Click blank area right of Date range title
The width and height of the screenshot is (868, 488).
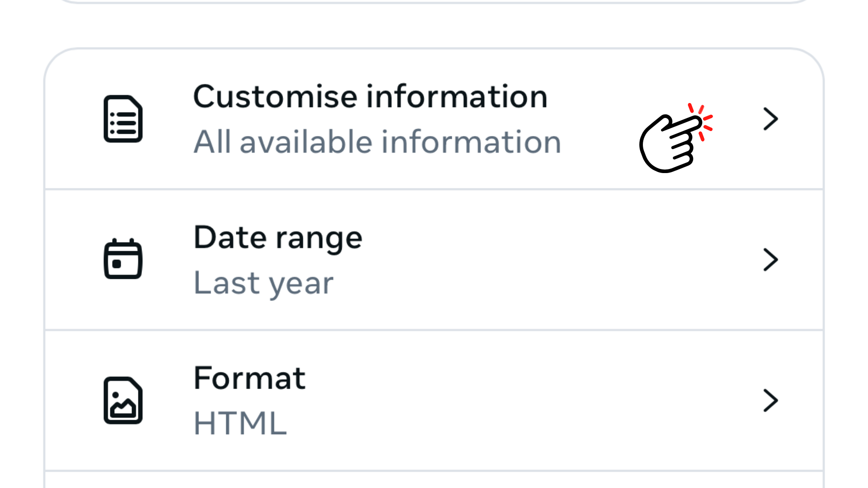(542, 238)
